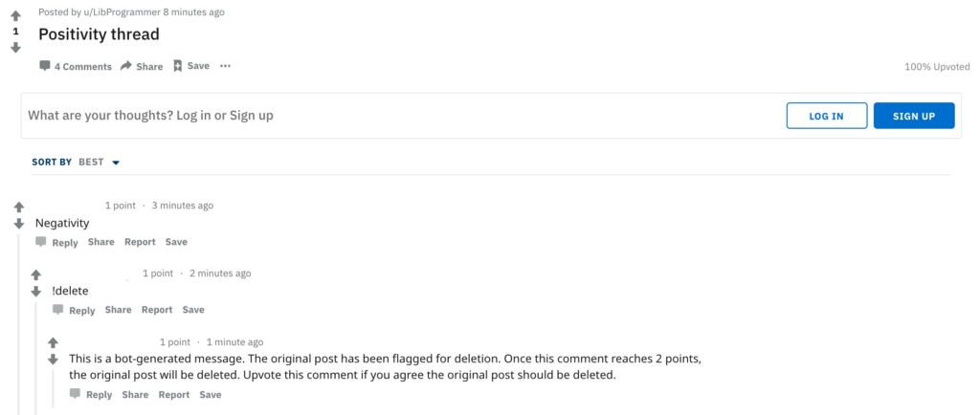980x415 pixels.
Task: Downvote the "!delete" comment
Action: tap(35, 292)
